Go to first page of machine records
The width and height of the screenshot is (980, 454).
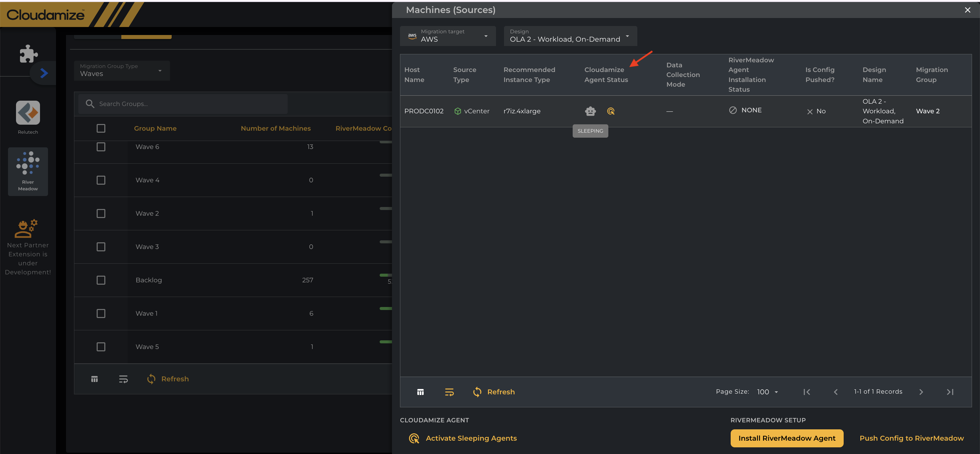(807, 392)
